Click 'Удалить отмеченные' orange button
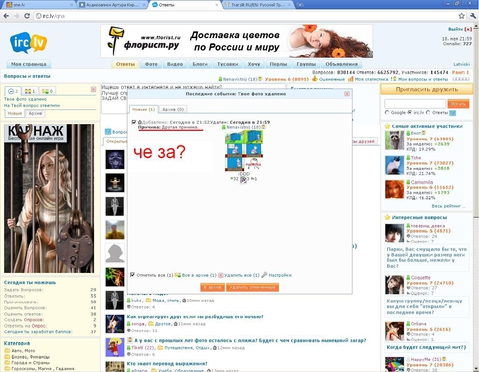The height and width of the screenshot is (372, 479). tap(253, 287)
